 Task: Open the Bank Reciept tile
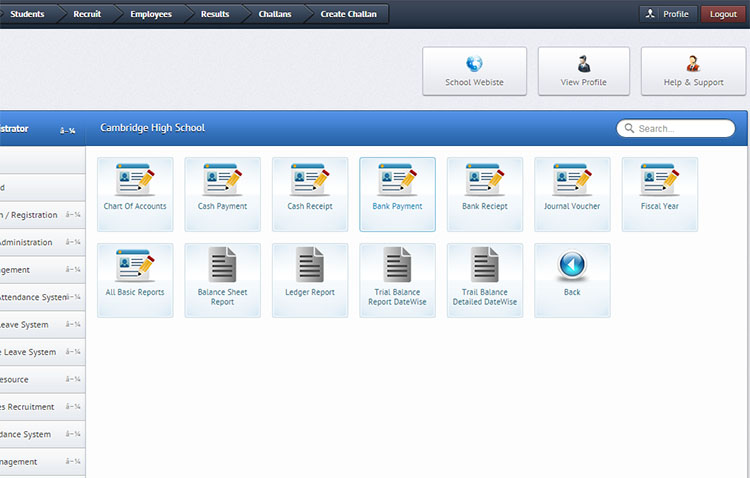coord(485,194)
